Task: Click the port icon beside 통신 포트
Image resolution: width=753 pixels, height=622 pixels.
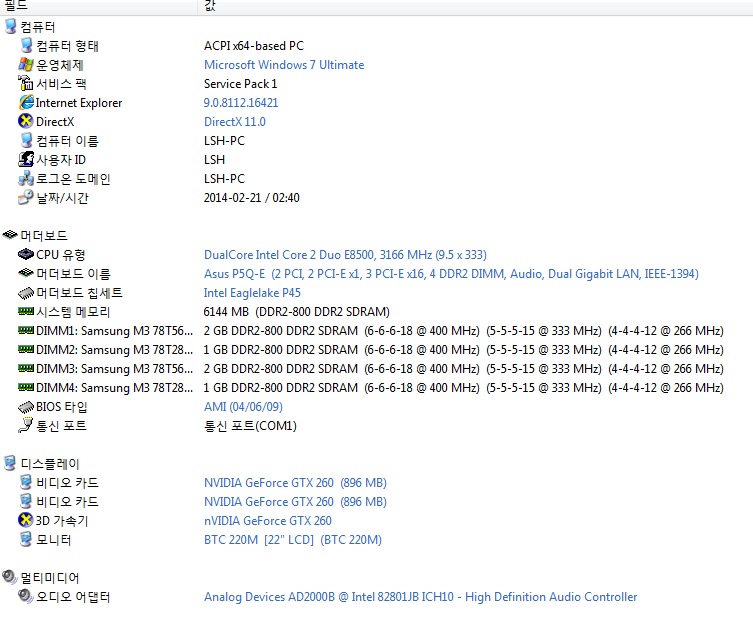Action: 26,426
